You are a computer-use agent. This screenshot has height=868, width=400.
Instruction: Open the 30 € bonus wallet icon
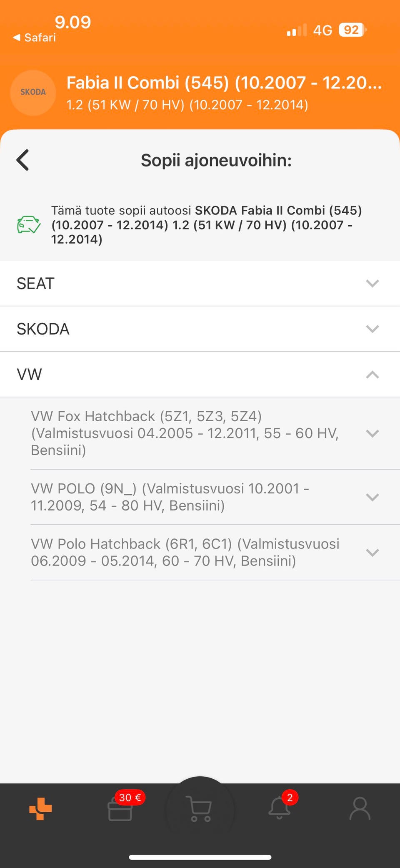click(x=120, y=809)
